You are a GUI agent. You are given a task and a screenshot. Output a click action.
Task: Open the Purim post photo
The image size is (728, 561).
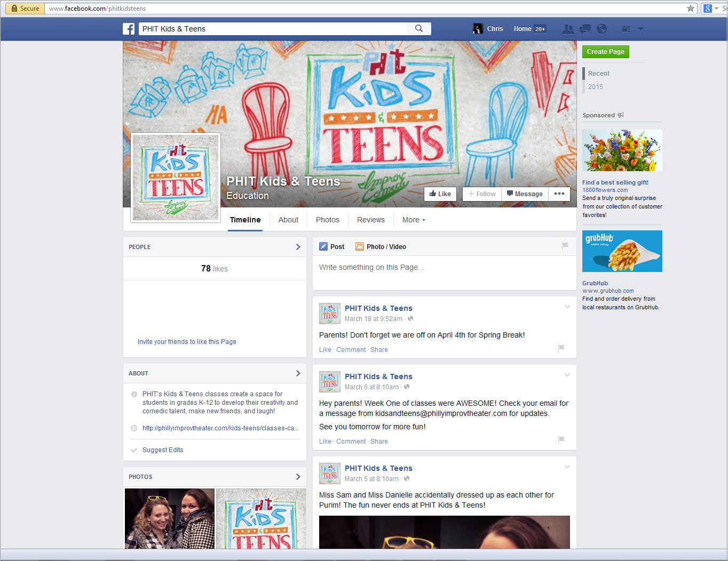click(x=445, y=532)
